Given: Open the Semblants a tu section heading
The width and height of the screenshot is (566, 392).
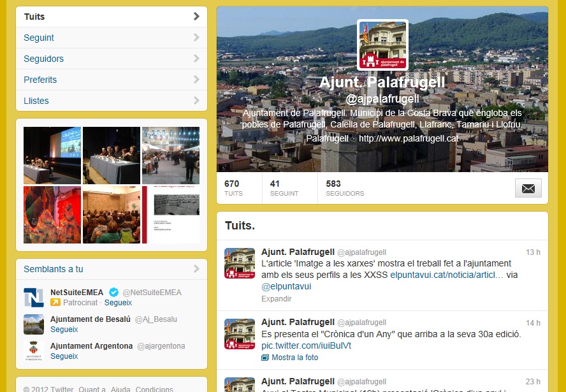Looking at the screenshot, I should click(x=54, y=269).
